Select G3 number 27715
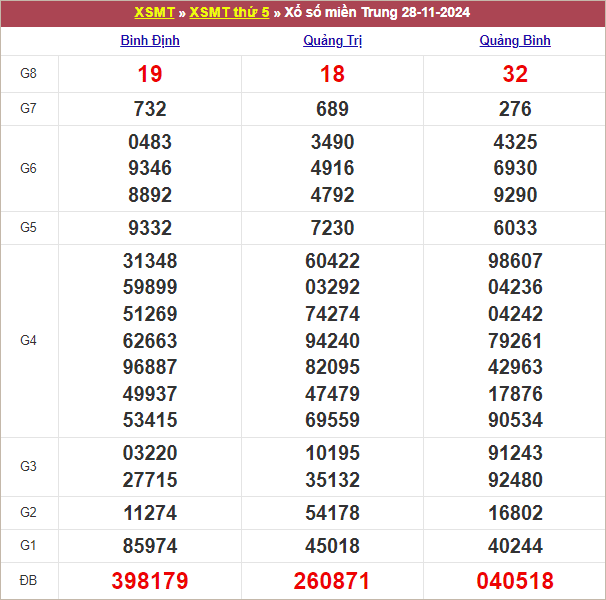The height and width of the screenshot is (600, 606). tap(150, 480)
